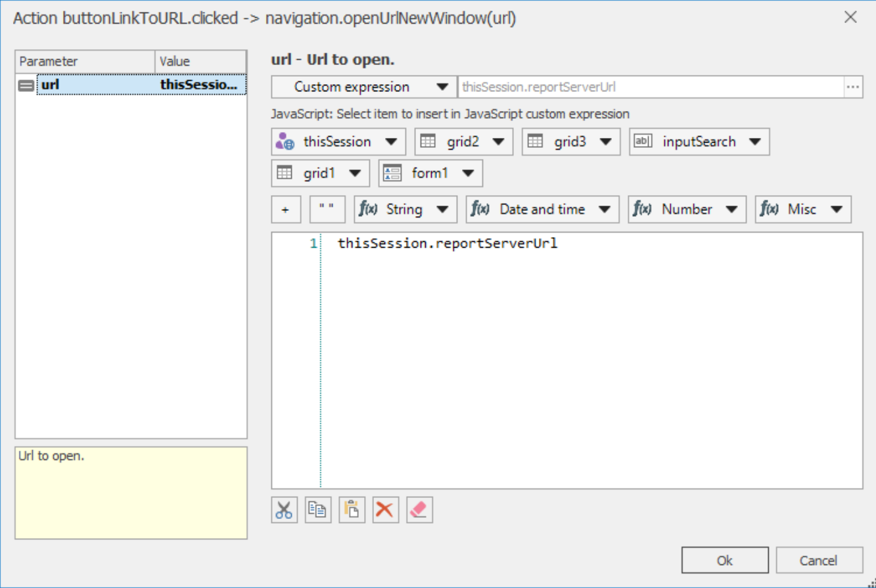Click the ellipsis button beside expression field
876x588 pixels.
853,87
